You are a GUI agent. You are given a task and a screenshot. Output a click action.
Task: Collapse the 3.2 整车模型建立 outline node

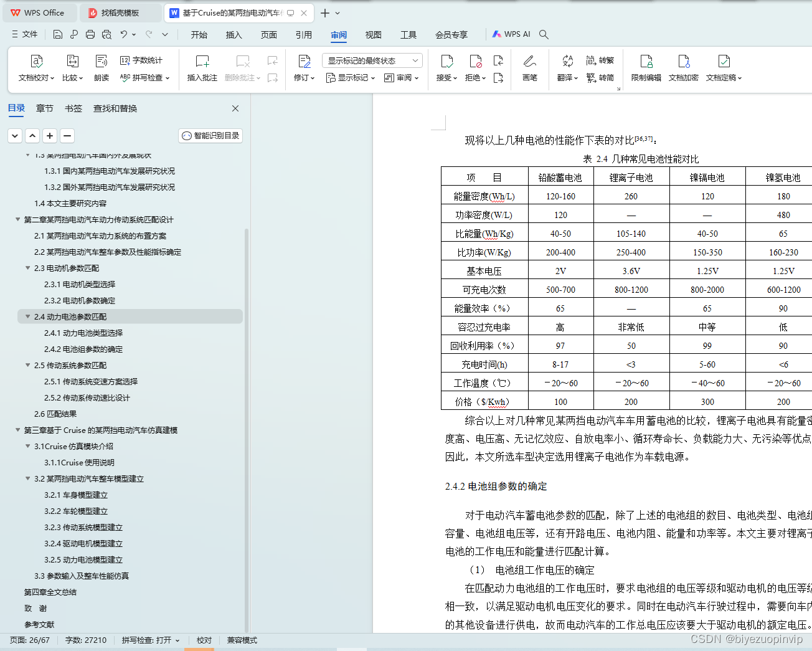point(27,478)
